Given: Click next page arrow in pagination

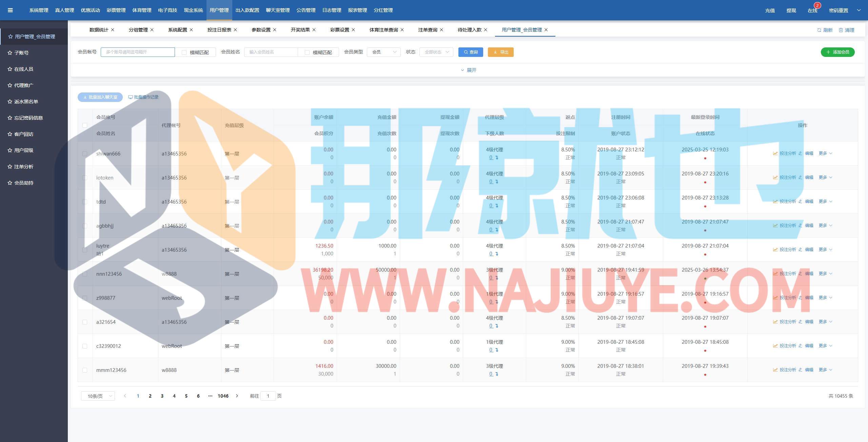Looking at the screenshot, I should [237, 396].
